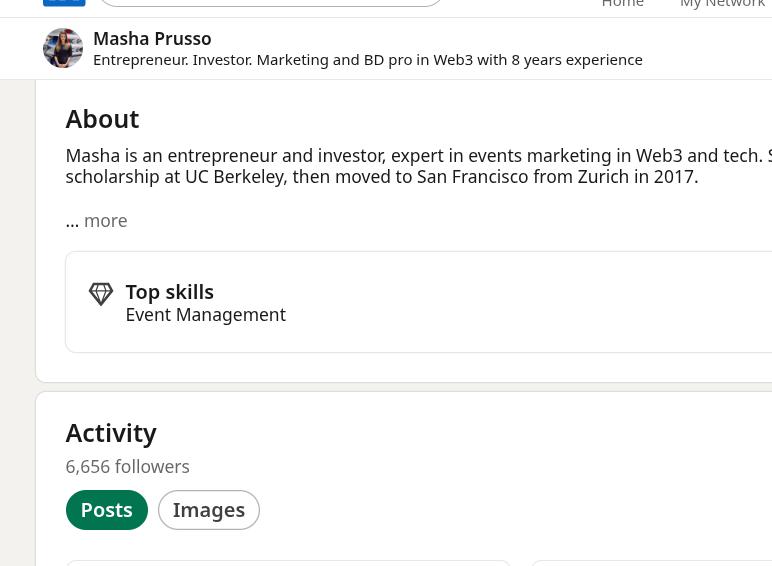Click the 6,656 followers link
Image resolution: width=772 pixels, height=566 pixels.
tap(127, 467)
